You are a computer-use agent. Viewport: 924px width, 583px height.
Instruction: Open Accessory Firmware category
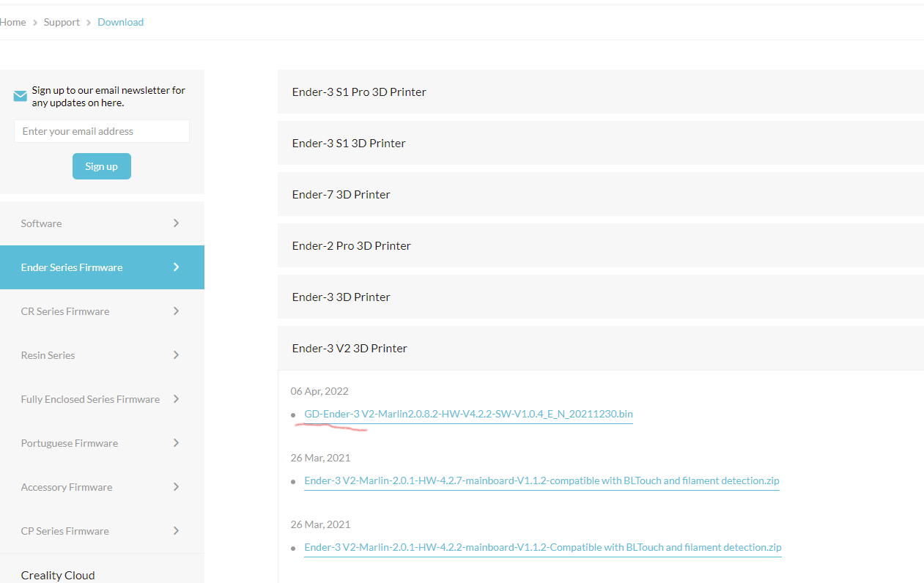pyautogui.click(x=102, y=487)
